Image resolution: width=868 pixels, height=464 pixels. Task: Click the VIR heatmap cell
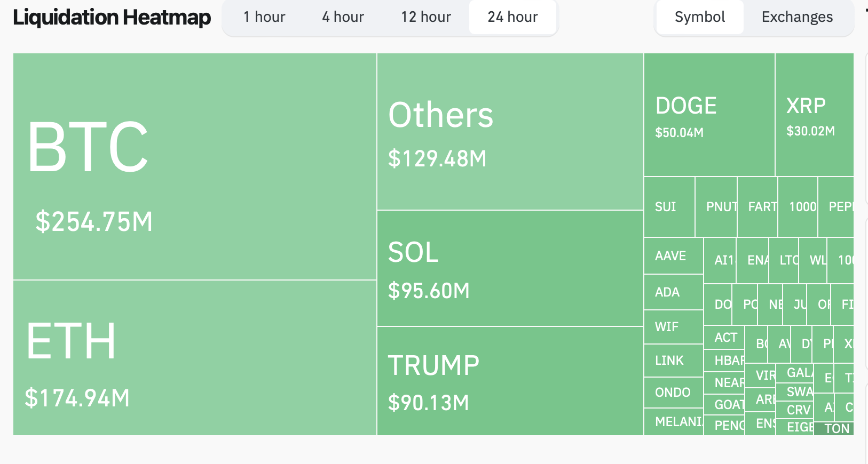click(x=760, y=375)
